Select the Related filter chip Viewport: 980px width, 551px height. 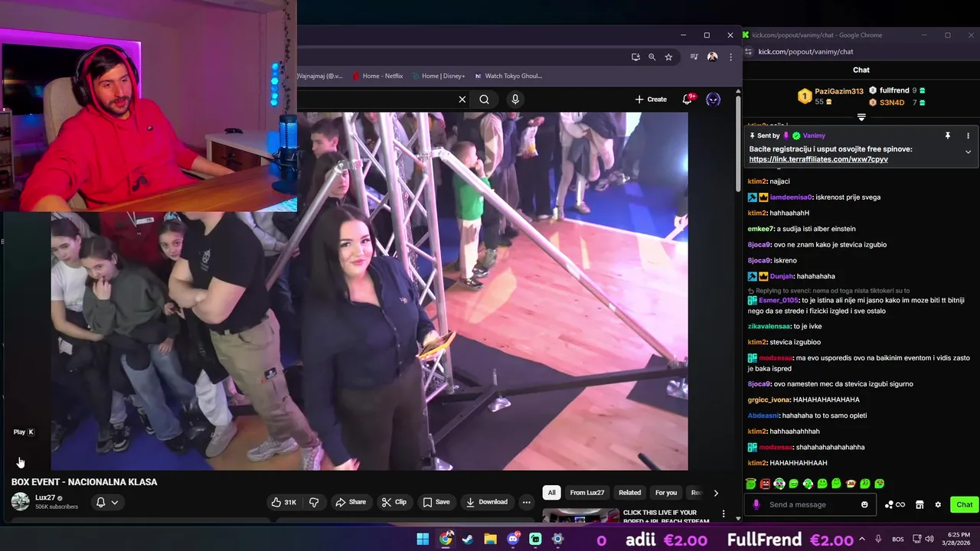coord(629,493)
